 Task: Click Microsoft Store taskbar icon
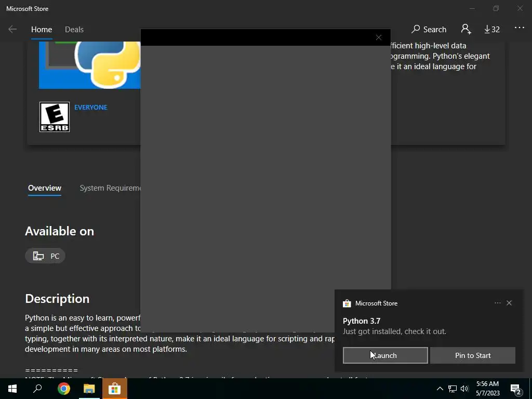(114, 389)
